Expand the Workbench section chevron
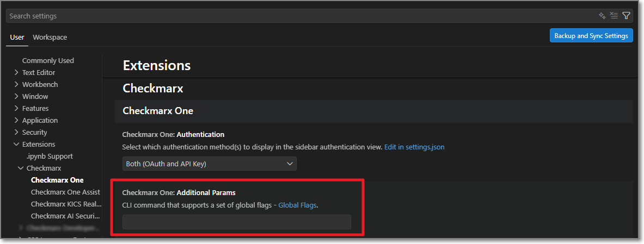 point(16,84)
